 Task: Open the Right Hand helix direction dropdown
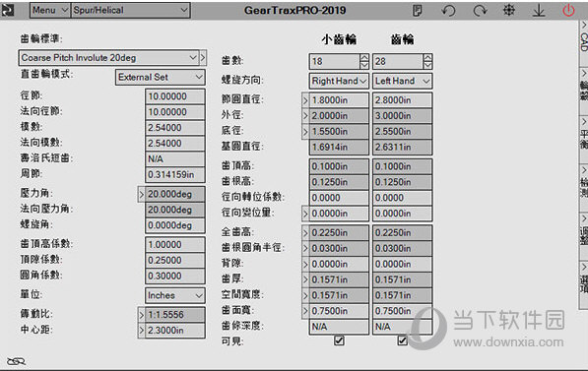339,81
